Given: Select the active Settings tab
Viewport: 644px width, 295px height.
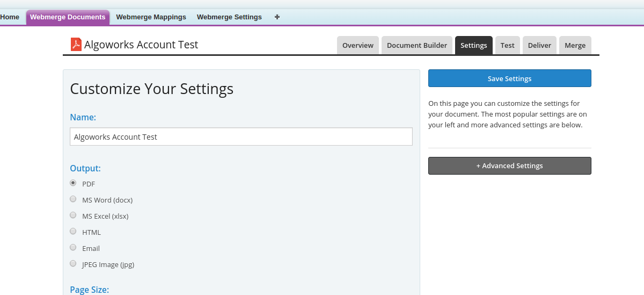Looking at the screenshot, I should (x=473, y=46).
